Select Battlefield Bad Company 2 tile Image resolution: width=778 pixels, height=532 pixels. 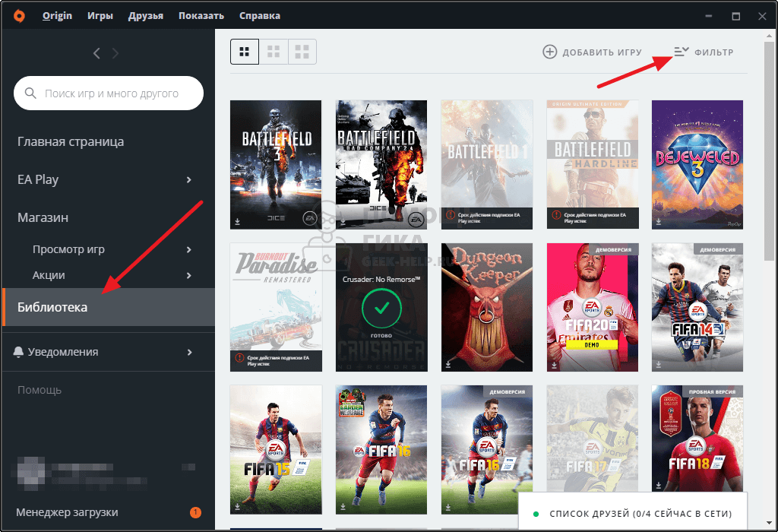click(x=381, y=165)
